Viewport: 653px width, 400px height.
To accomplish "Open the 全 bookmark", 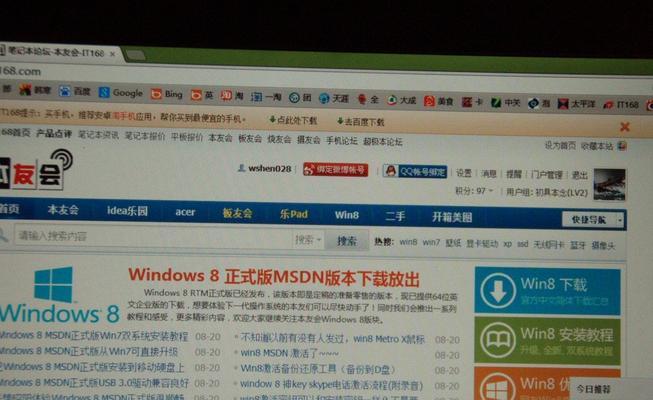I will point(368,99).
